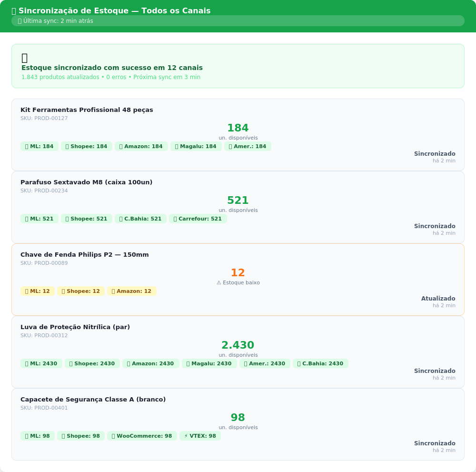Screen dimensions: 476x472
Task: Click Amazon: 184 channel badge
Action: [141, 146]
